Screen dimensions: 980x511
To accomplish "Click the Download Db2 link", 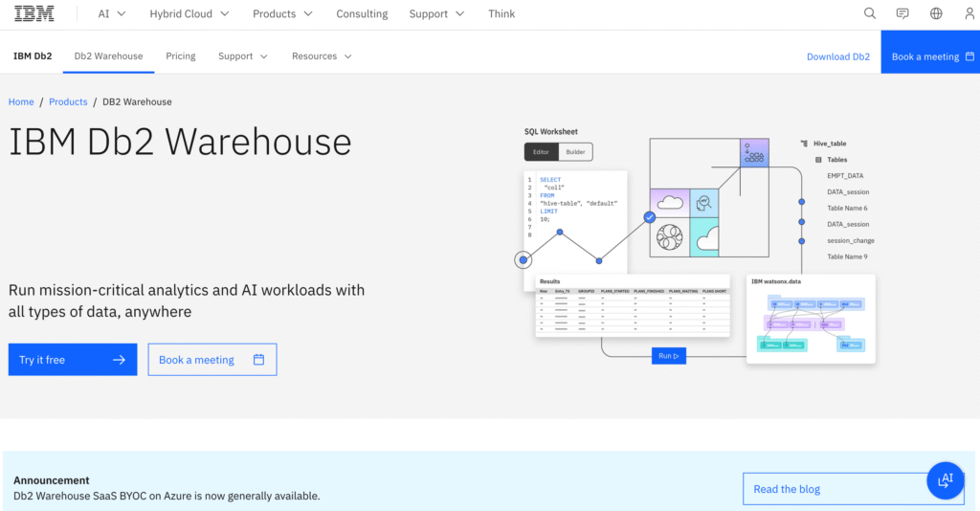I will click(838, 56).
